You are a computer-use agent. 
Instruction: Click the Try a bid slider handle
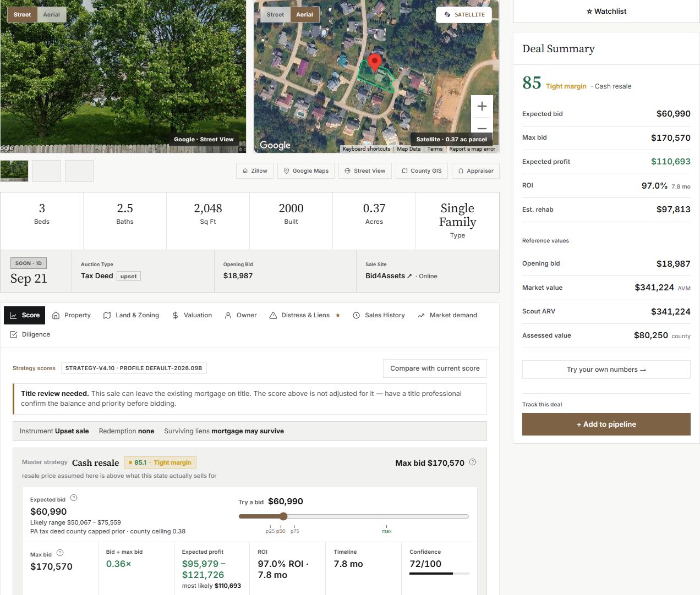point(283,516)
